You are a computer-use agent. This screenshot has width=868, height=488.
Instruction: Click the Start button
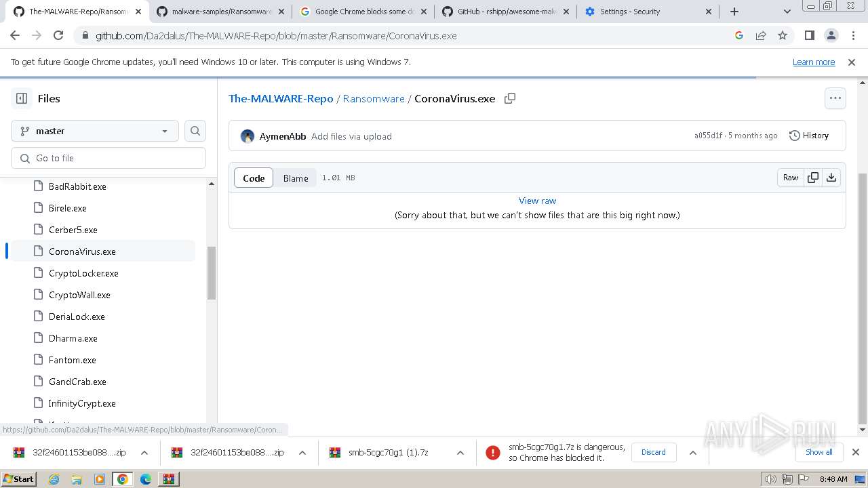19,479
